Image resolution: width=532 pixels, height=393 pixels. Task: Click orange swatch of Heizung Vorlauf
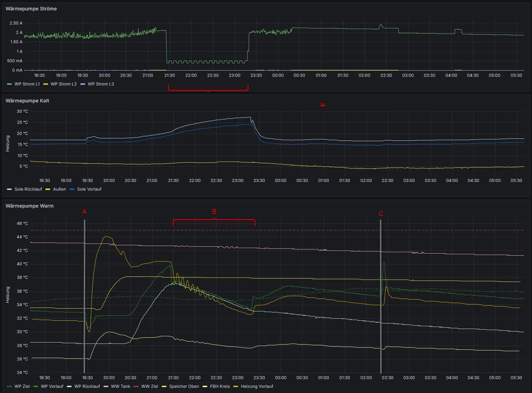236,386
